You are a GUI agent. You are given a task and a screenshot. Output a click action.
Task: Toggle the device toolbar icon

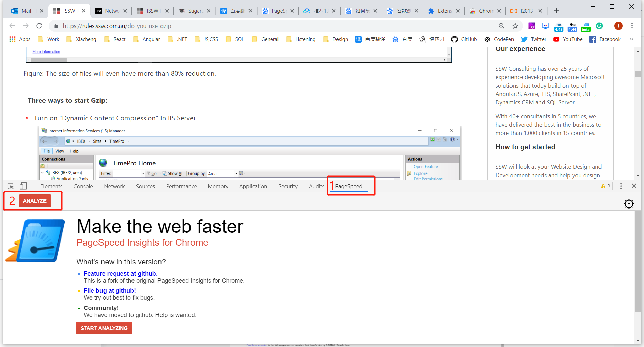(x=23, y=186)
